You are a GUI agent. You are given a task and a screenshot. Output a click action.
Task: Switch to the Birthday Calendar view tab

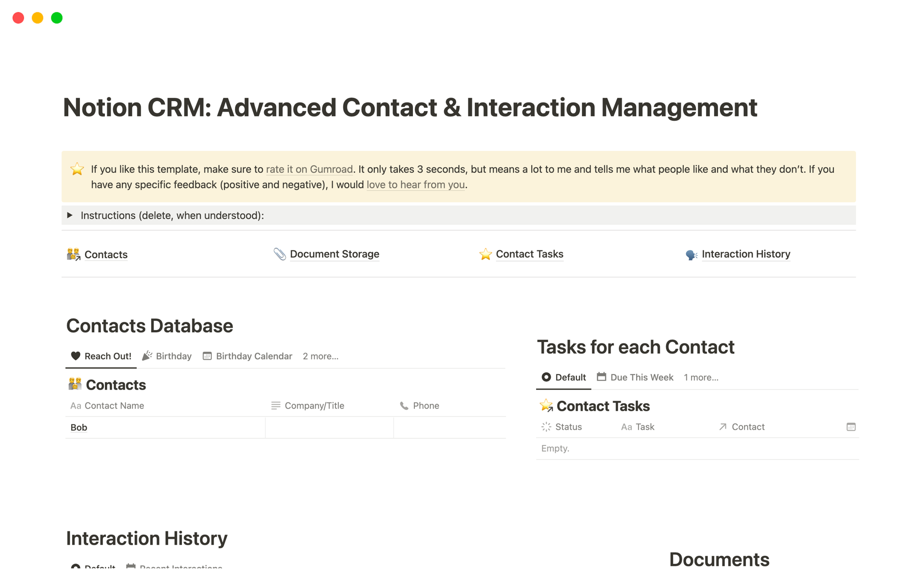click(248, 356)
